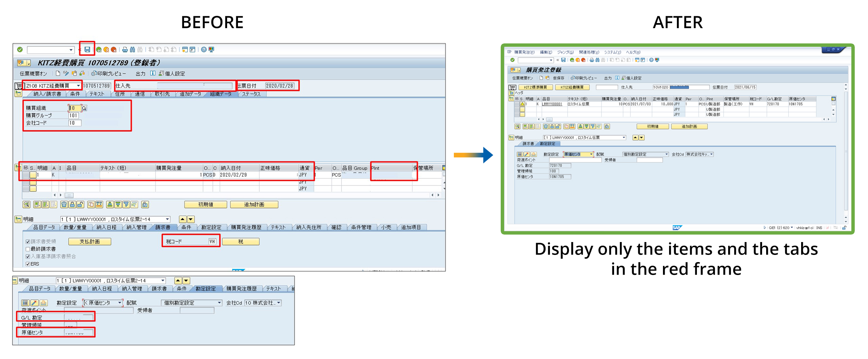The height and width of the screenshot is (359, 868).
Task: Click the orange Exit icon in BEFORE toolbar
Action: click(106, 50)
